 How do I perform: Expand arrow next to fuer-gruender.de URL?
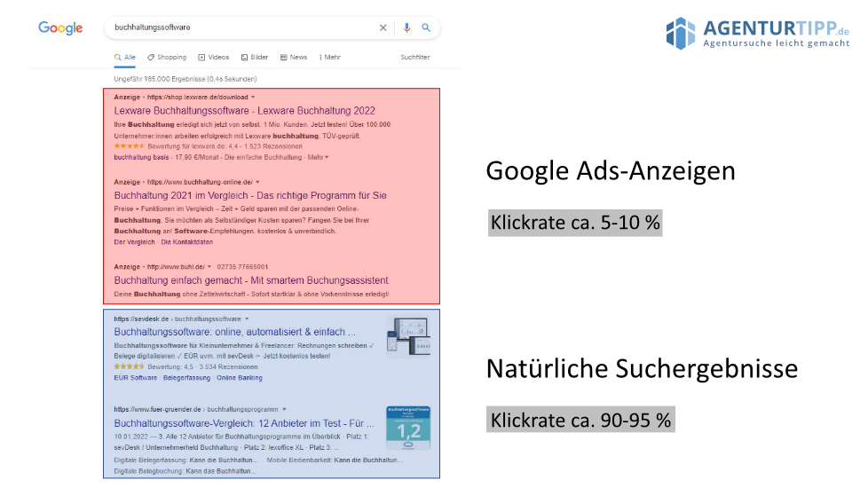(x=284, y=409)
